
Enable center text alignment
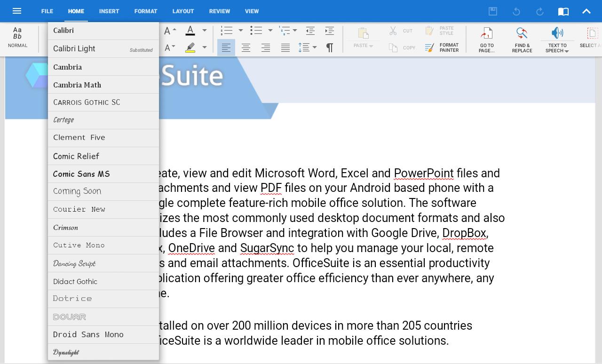pyautogui.click(x=246, y=47)
